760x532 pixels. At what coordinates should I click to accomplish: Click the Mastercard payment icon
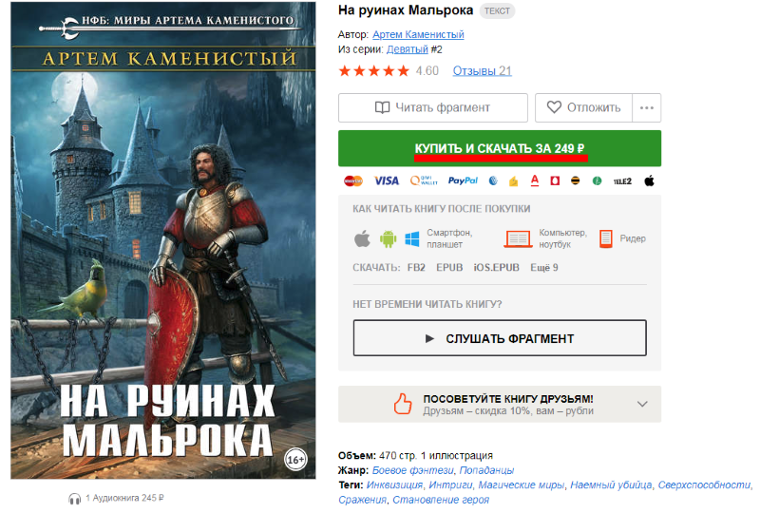[x=352, y=180]
